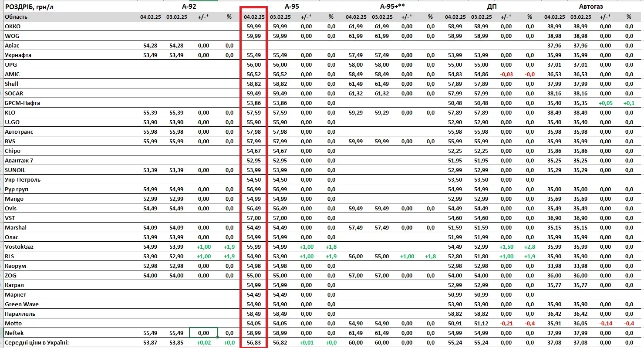Select RLS A-95+ price '56,00'
Image resolution: width=644 pixels, height=348 pixels.
pos(356,256)
